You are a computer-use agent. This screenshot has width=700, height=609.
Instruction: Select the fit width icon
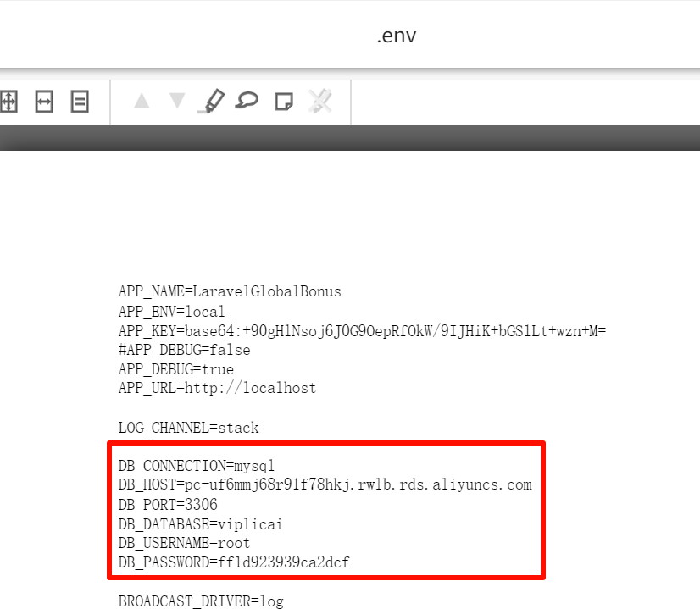click(x=44, y=102)
